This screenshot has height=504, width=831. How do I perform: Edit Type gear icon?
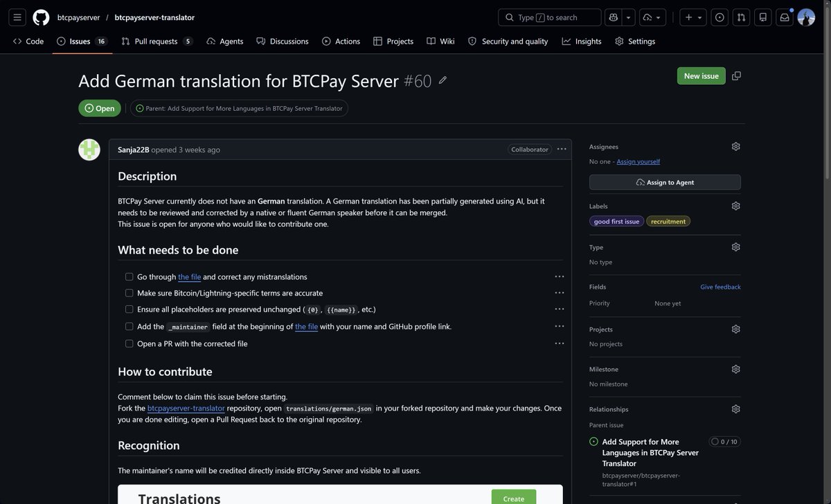coord(735,246)
